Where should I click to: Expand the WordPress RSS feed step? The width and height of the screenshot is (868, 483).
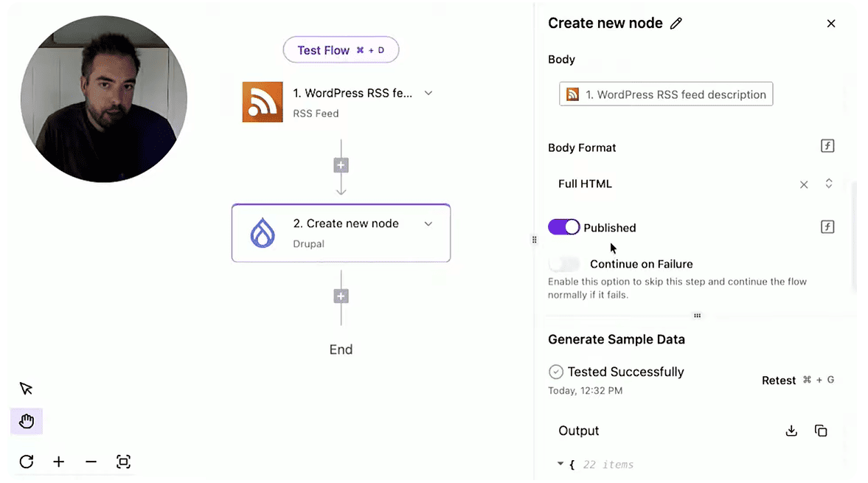(428, 93)
